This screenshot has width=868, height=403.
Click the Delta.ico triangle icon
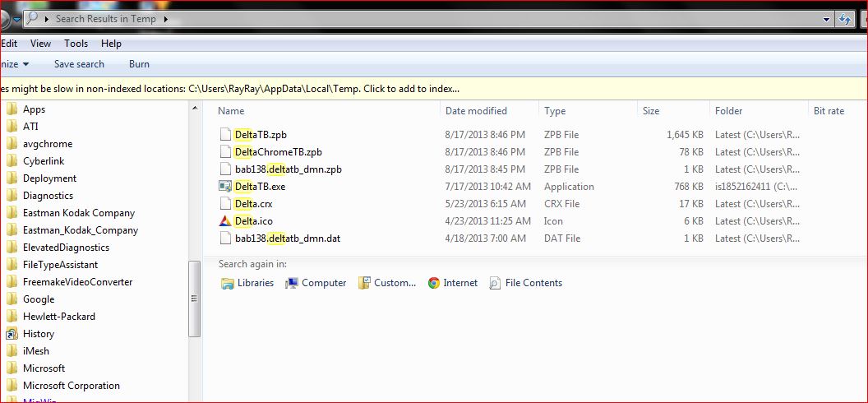tap(224, 221)
